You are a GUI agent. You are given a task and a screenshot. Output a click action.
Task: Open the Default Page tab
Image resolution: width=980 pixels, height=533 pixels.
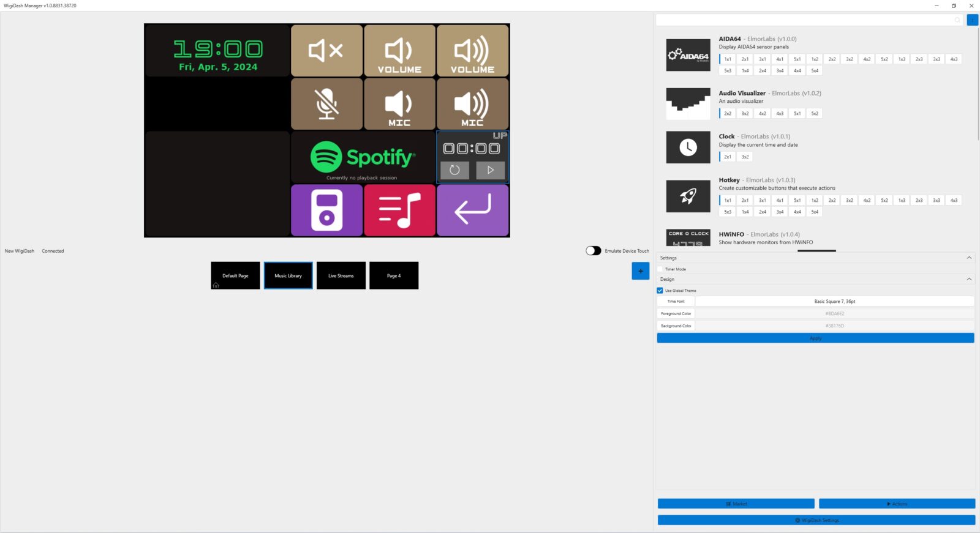pyautogui.click(x=235, y=275)
